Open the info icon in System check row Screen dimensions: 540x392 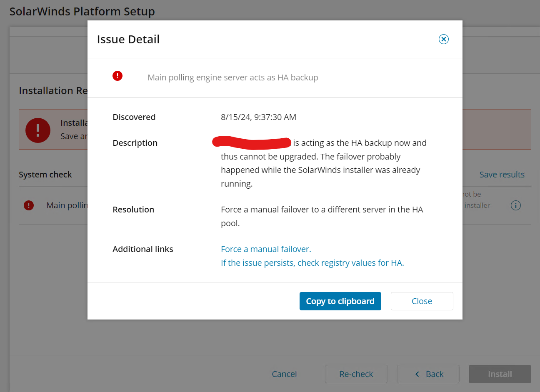point(516,205)
